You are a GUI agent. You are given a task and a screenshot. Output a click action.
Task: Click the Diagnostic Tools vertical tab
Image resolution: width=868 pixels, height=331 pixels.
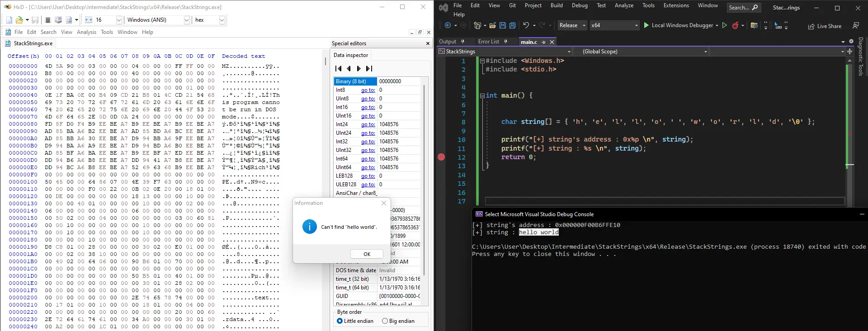coord(860,57)
